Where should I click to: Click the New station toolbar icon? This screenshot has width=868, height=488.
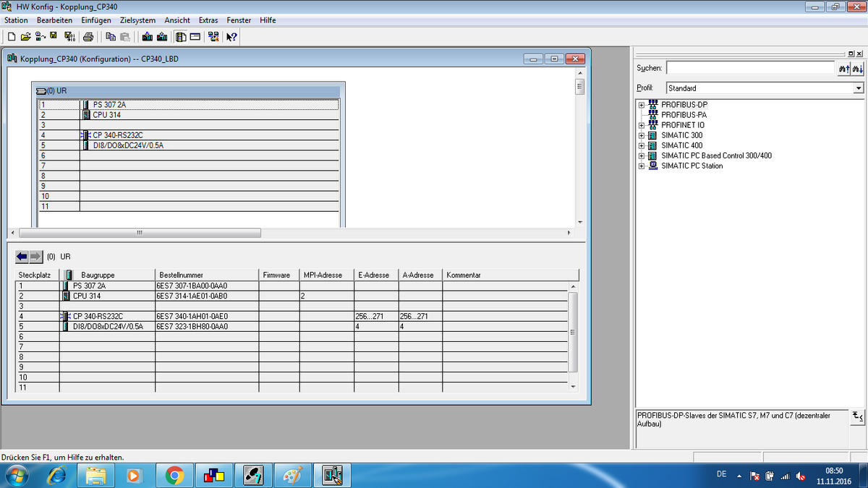12,36
